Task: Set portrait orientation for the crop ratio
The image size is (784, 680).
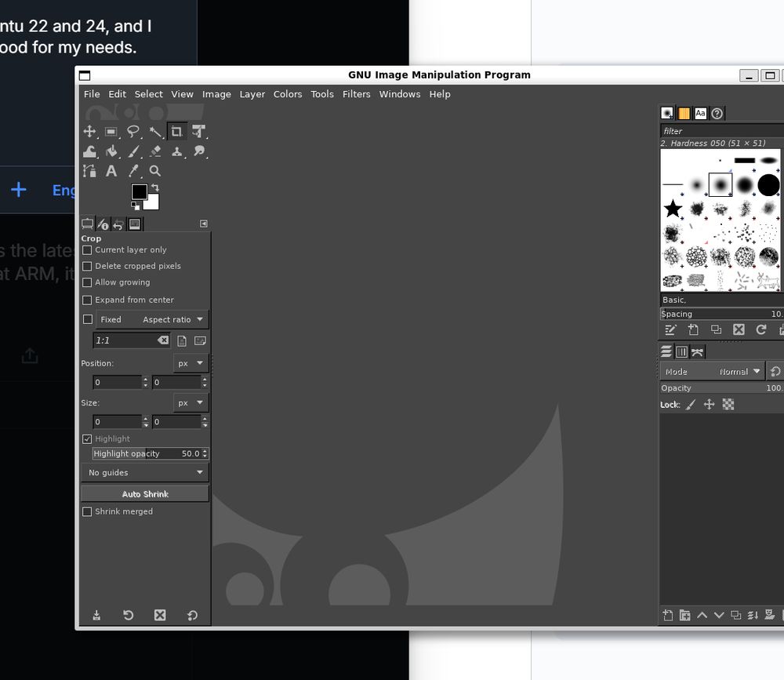Action: click(x=182, y=340)
